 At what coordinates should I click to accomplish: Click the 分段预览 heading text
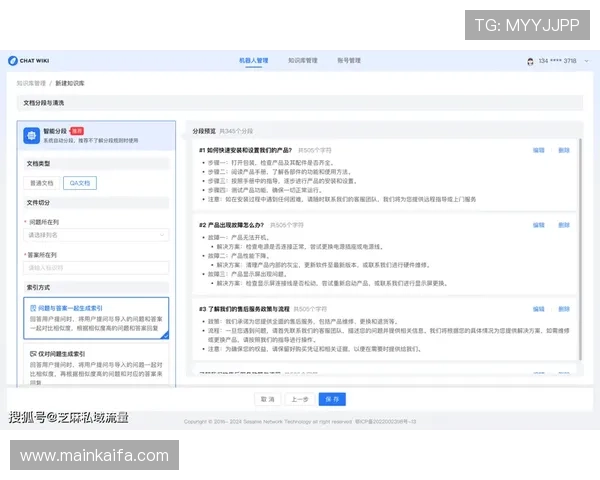pyautogui.click(x=204, y=131)
